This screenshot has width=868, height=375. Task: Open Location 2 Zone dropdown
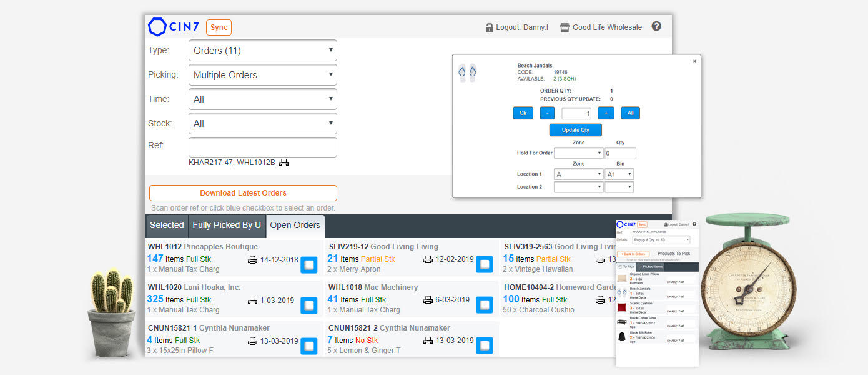point(579,187)
